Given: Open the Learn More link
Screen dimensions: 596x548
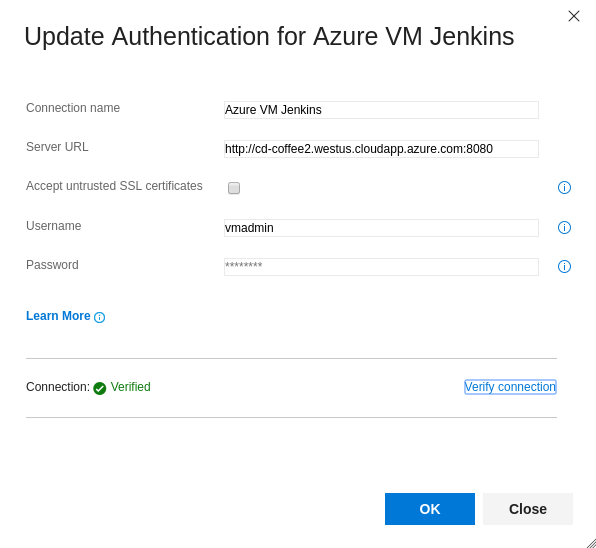Looking at the screenshot, I should (58, 316).
